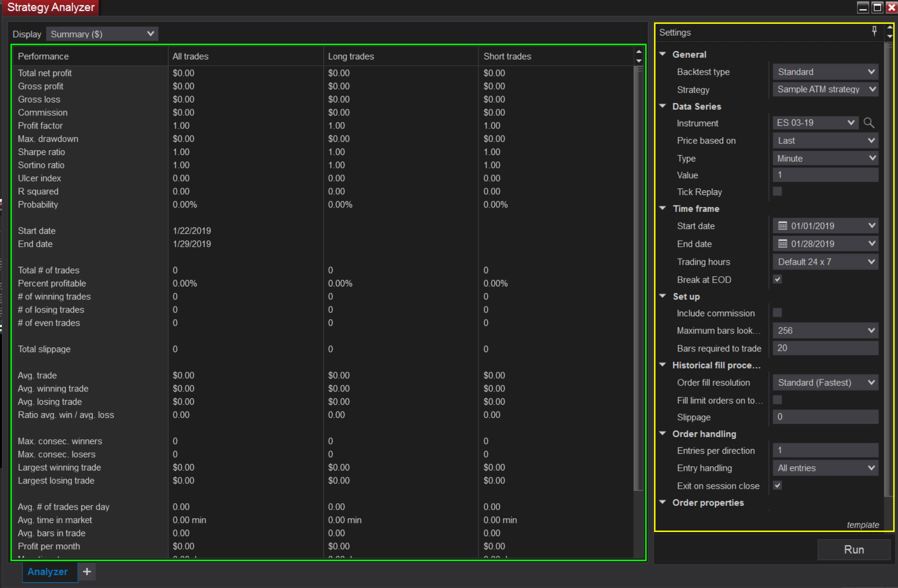Collapse the Order handling section
Image resolution: width=898 pixels, height=588 pixels.
click(663, 433)
